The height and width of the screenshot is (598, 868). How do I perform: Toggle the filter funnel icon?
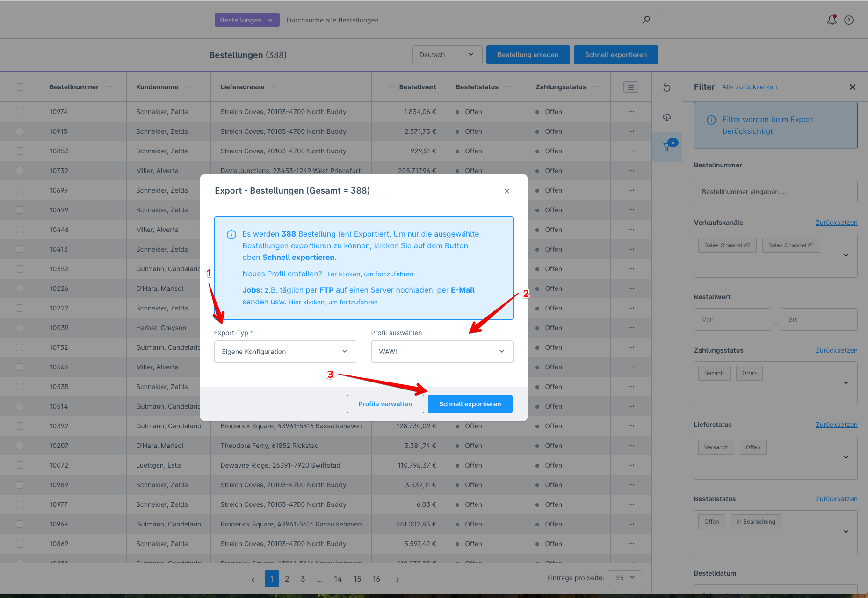pos(667,147)
